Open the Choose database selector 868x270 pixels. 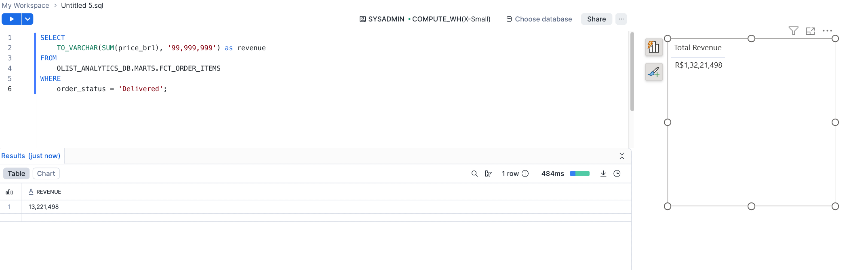(539, 19)
